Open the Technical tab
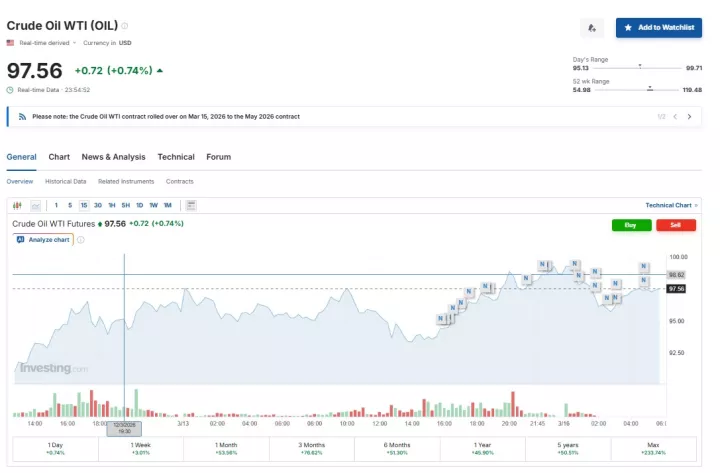The height and width of the screenshot is (473, 720). tap(176, 157)
